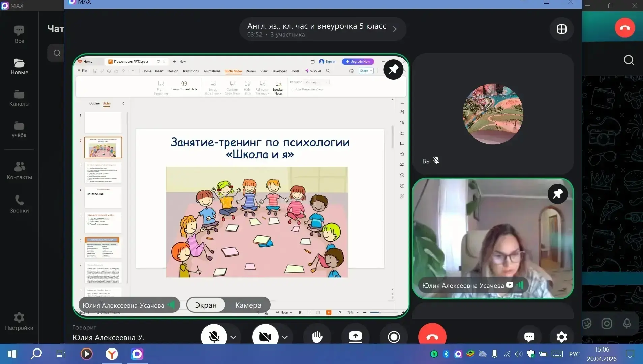Screen dimensions: 643x364
Task: Click slideshow play button in status bar
Action: [328, 312]
